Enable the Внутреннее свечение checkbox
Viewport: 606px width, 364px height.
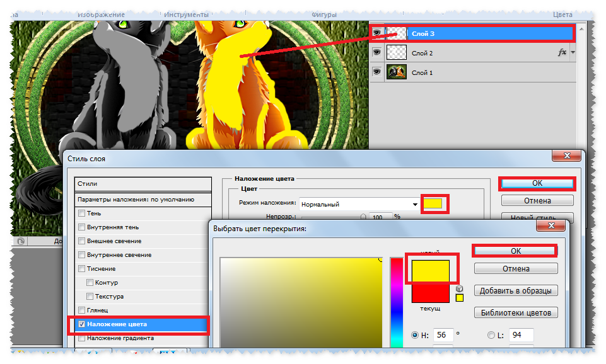pos(81,255)
